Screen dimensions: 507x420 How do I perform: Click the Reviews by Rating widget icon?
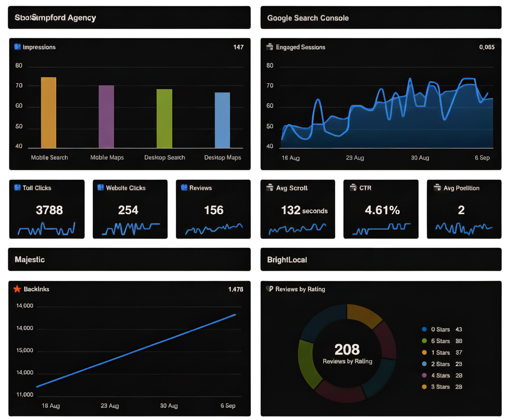(x=269, y=289)
